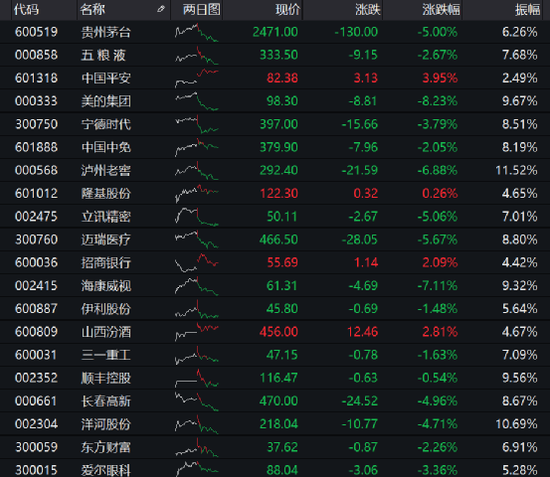Sort by the 涨跌 column header
Image resolution: width=550 pixels, height=477 pixels.
(368, 9)
